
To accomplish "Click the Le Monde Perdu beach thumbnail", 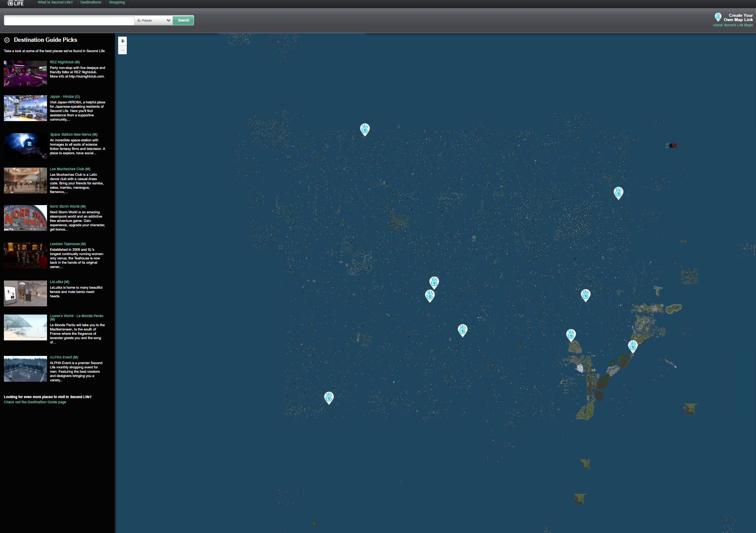I will (25, 327).
